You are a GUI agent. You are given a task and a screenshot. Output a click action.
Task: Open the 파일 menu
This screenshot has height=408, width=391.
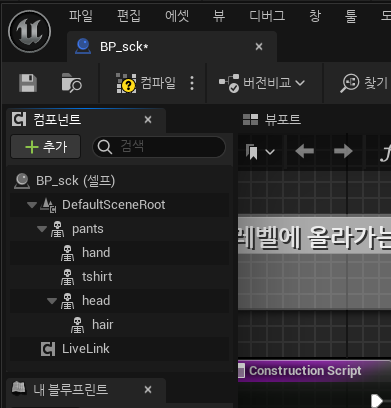point(81,16)
